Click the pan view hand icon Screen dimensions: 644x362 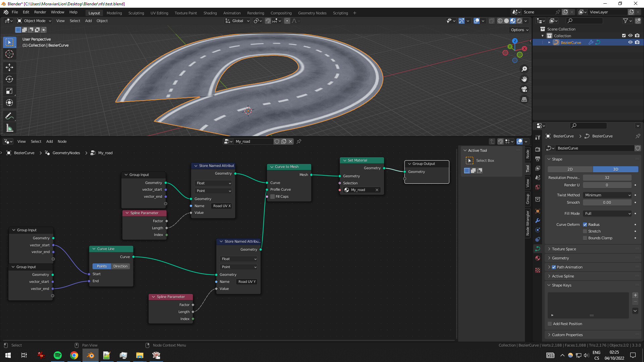524,79
